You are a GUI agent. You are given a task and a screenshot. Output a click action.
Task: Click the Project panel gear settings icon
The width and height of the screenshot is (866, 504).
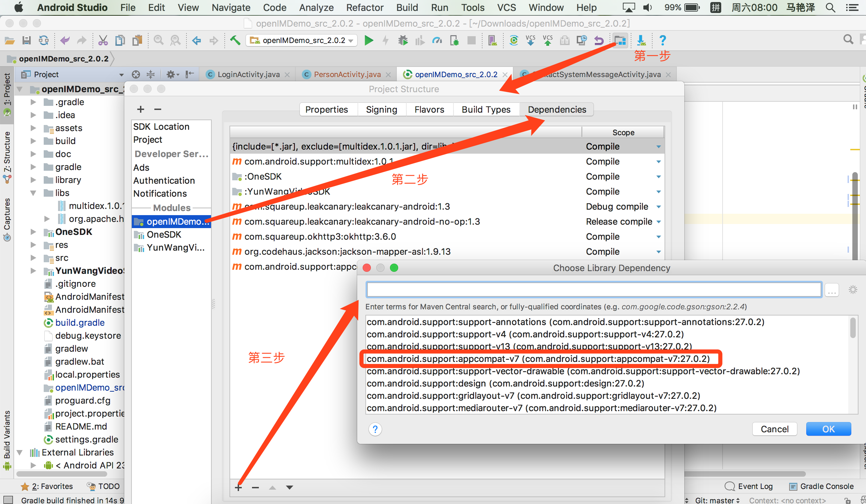[171, 74]
